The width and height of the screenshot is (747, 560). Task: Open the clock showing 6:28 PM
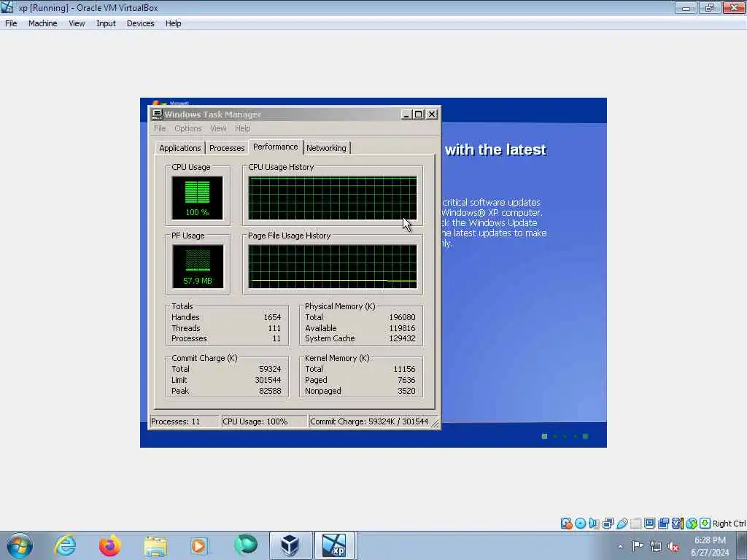(x=710, y=546)
